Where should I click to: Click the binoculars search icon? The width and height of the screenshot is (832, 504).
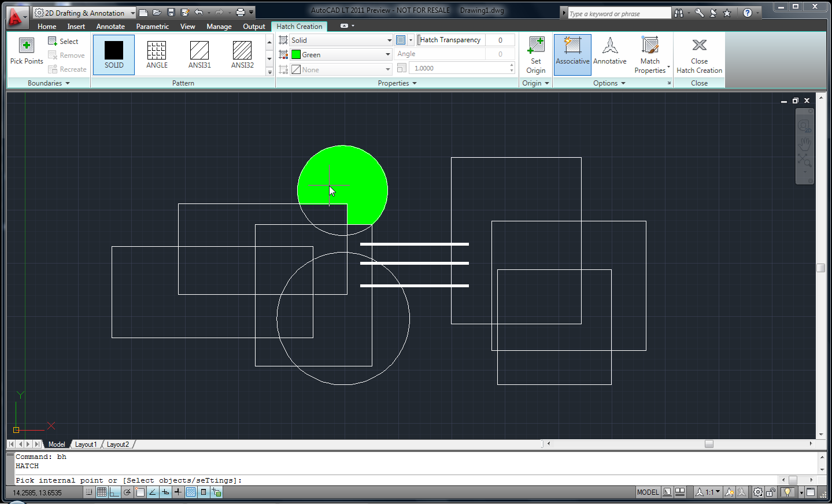[679, 13]
